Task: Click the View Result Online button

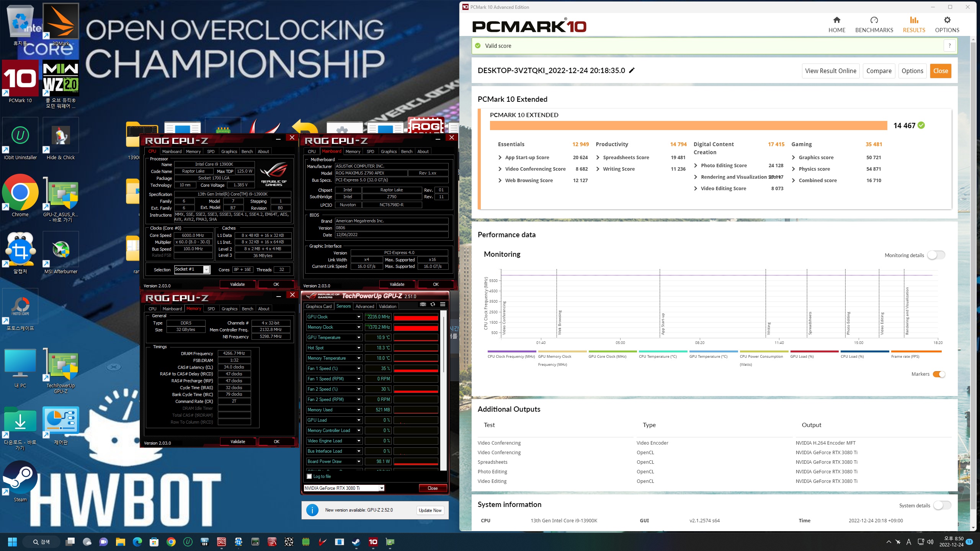Action: [830, 71]
